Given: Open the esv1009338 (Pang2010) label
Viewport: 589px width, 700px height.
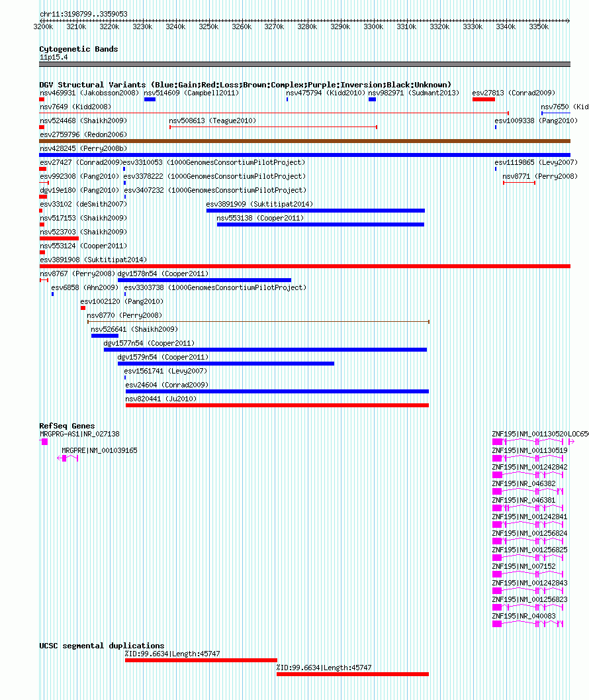Looking at the screenshot, I should [x=536, y=121].
